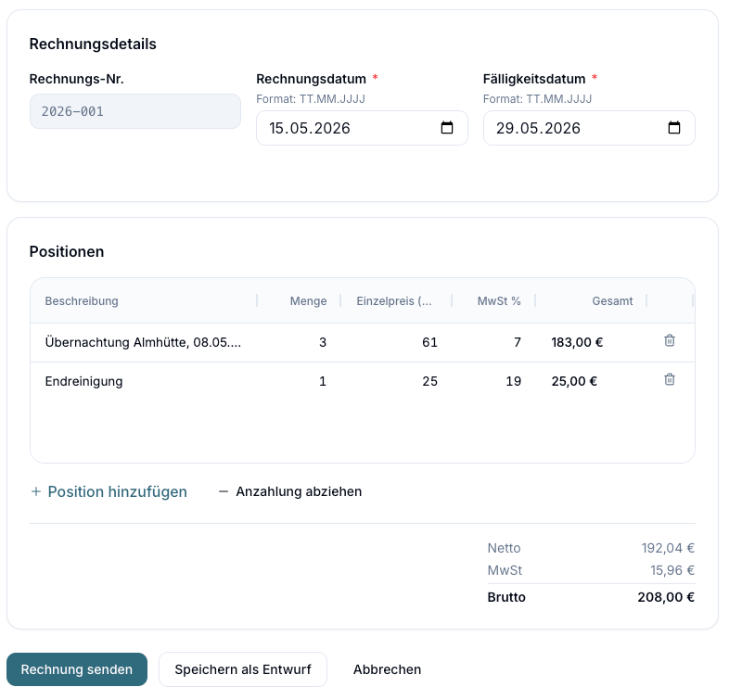729x700 pixels.
Task: Click the MwSt amount 15,96 €
Action: [x=672, y=570]
